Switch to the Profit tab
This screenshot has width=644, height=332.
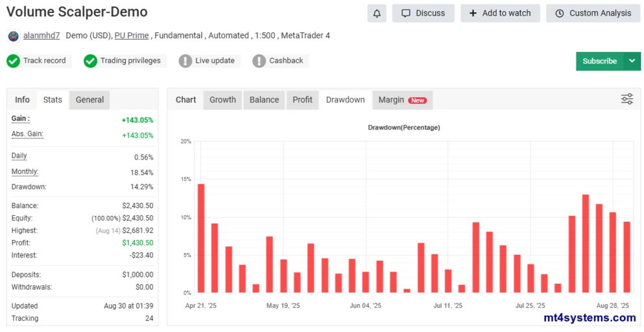(302, 100)
